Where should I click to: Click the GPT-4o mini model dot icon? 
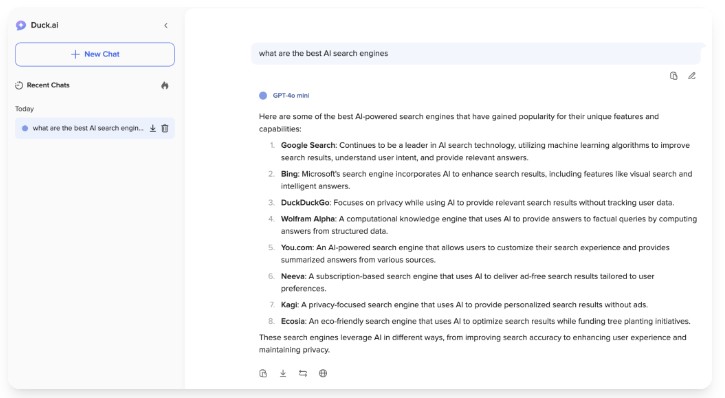pyautogui.click(x=263, y=95)
